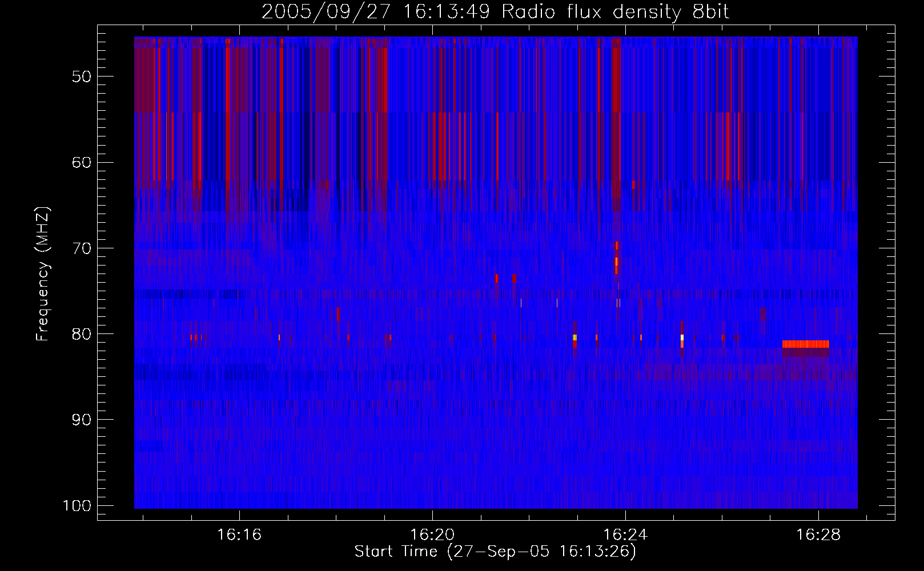The height and width of the screenshot is (571, 924).
Task: Click the 50 frequency tick label
Action: (x=82, y=77)
